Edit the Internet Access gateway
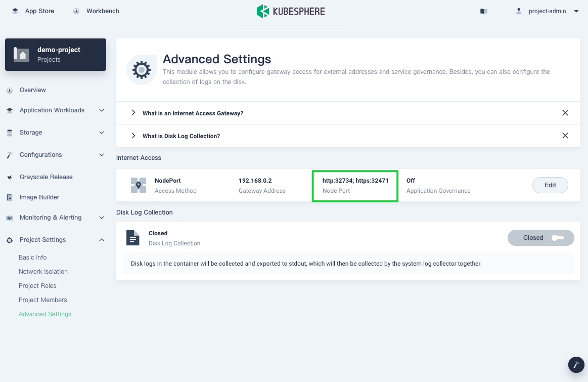This screenshot has width=588, height=382. coord(550,185)
